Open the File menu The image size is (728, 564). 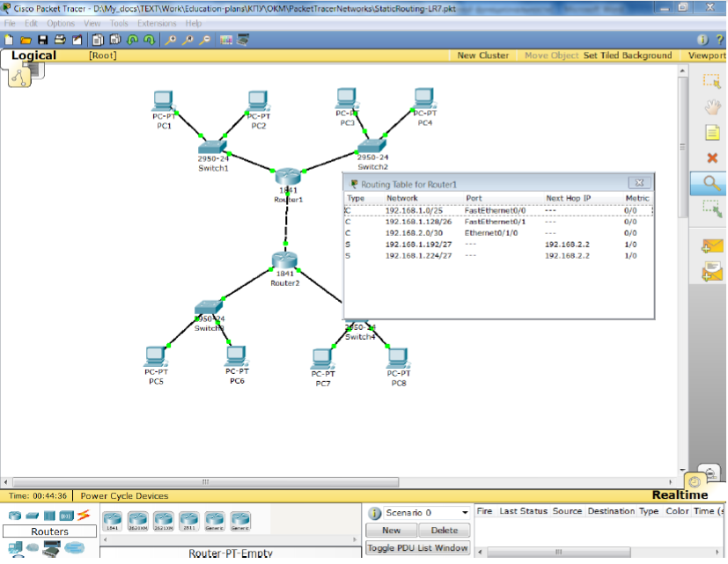[x=10, y=23]
